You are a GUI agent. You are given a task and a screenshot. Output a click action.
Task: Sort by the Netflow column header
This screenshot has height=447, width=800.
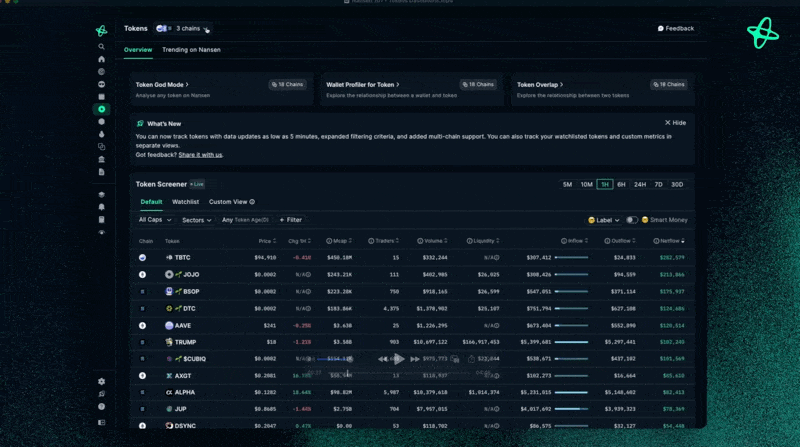click(669, 241)
